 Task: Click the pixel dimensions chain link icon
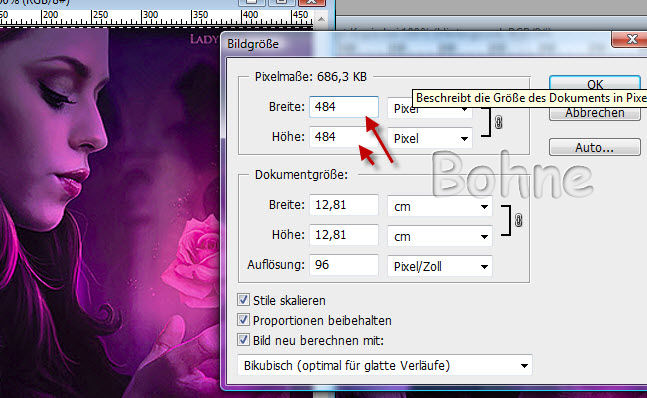498,122
